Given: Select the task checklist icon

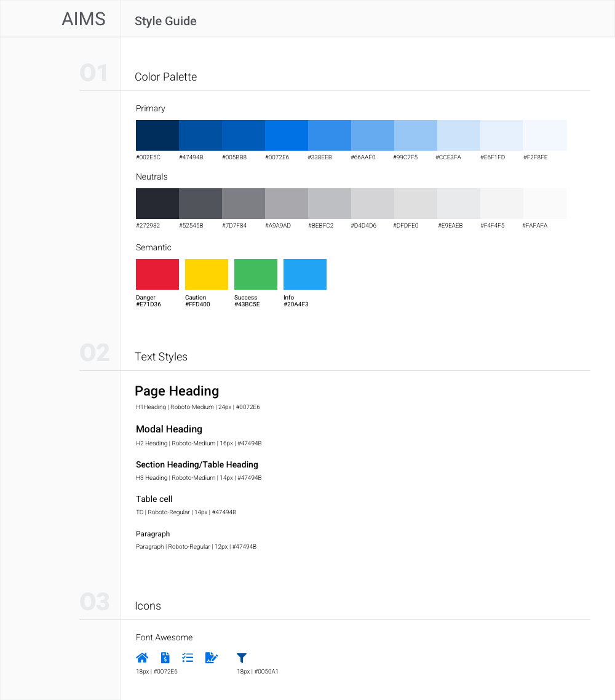Looking at the screenshot, I should point(188,657).
